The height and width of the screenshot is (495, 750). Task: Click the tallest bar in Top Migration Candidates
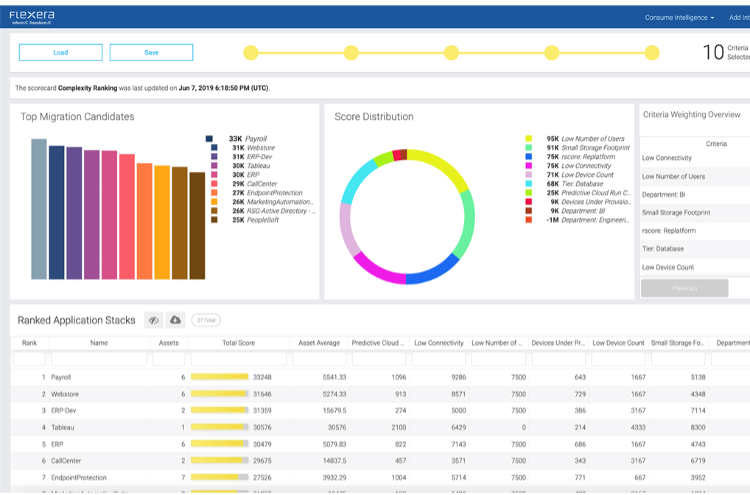click(x=39, y=209)
